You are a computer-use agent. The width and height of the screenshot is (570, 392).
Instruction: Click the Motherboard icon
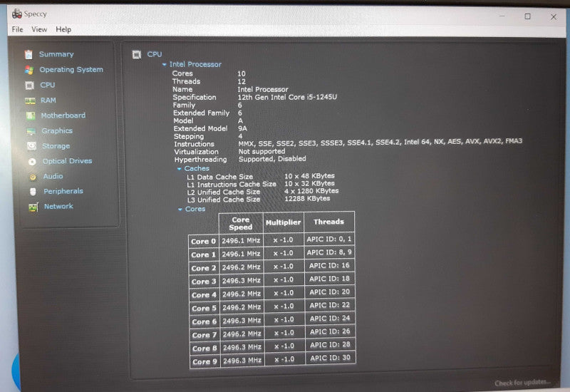click(31, 116)
